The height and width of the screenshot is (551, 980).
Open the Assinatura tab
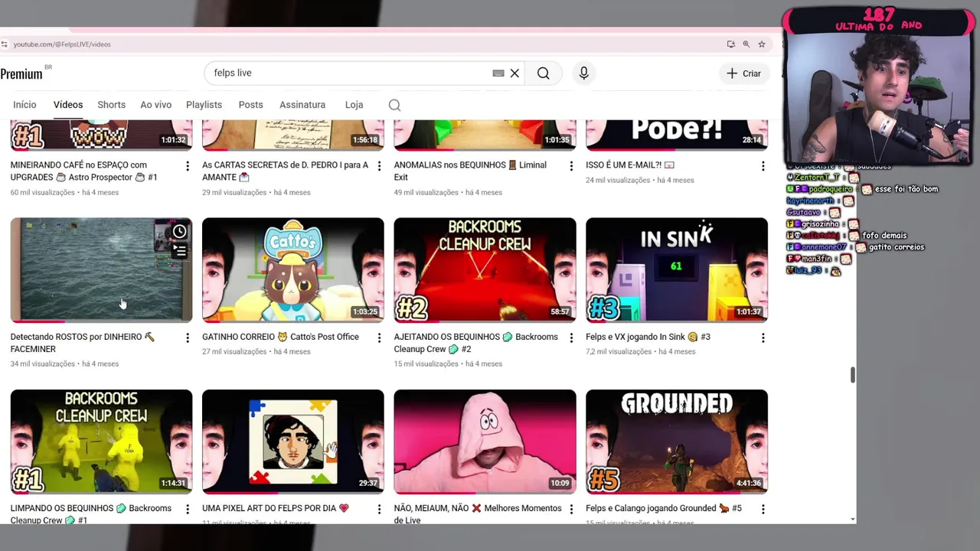point(302,105)
